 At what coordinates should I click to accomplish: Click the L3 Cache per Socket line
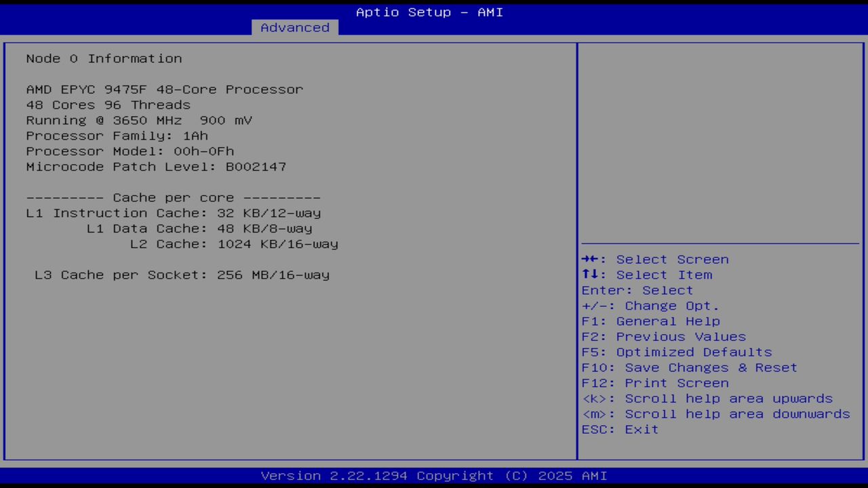[182, 274]
